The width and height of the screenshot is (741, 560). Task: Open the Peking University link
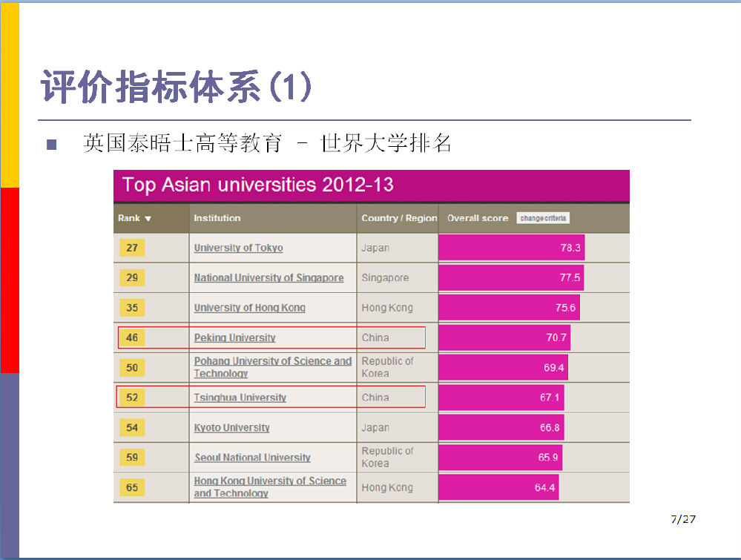pos(234,337)
